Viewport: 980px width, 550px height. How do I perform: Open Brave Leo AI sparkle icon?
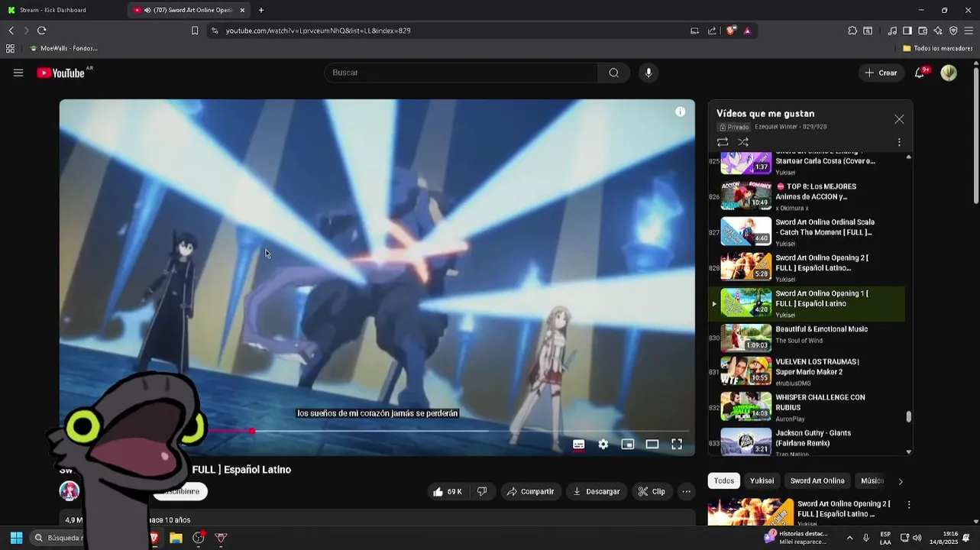tap(938, 31)
